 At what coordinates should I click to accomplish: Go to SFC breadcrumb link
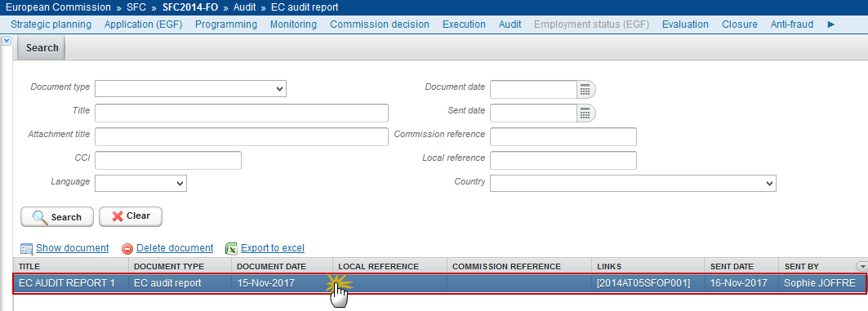tap(136, 7)
